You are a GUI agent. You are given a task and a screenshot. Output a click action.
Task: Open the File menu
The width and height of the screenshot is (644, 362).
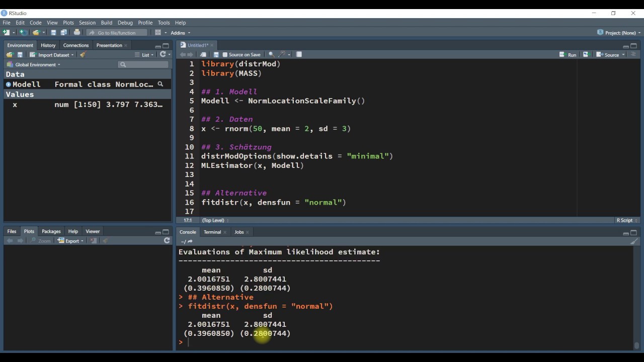pos(6,23)
